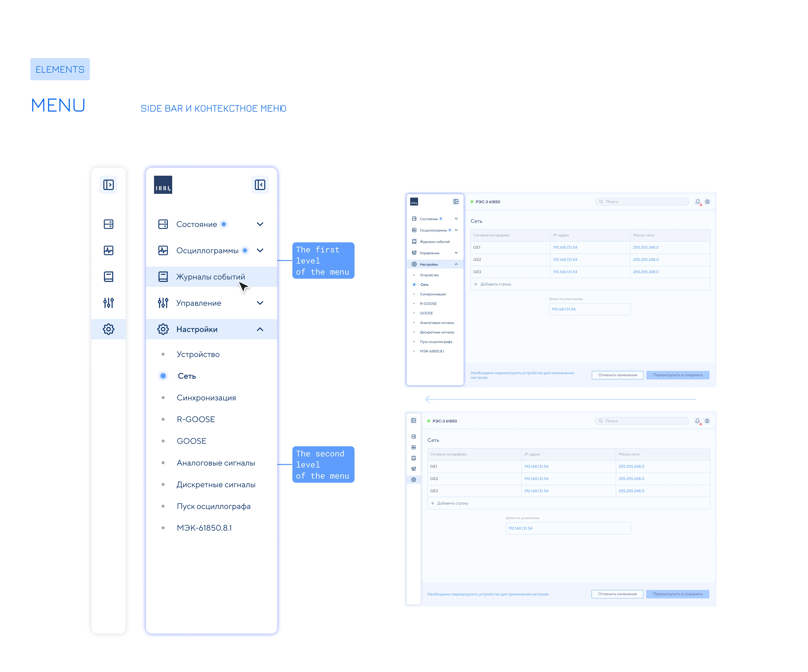
Task: Click control sliders icon in lower mockup sidebar
Action: pyautogui.click(x=414, y=469)
